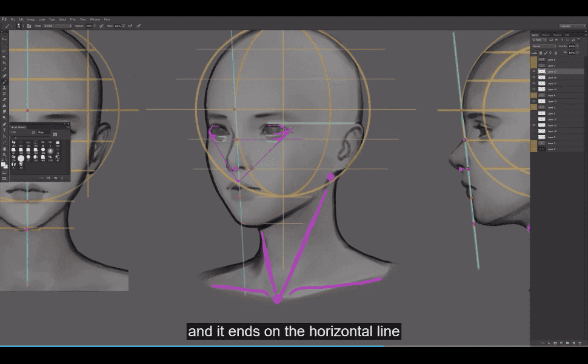
Task: Switch to the Actions tab
Action: pyautogui.click(x=558, y=35)
